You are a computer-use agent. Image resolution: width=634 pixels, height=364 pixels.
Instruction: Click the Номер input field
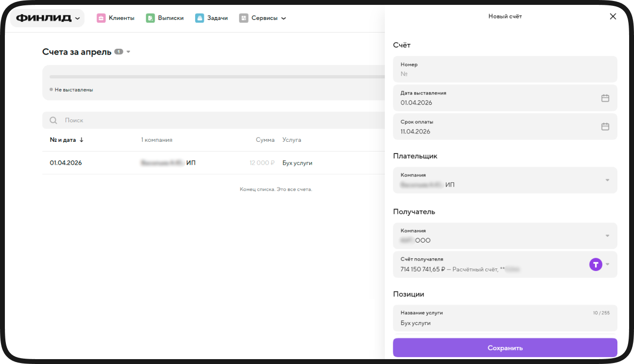tap(505, 69)
